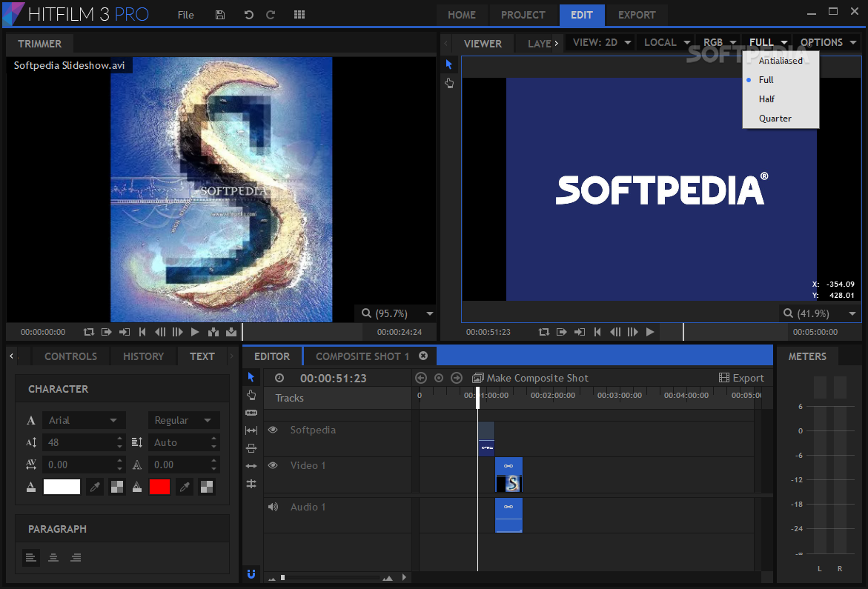
Task: Align paragraph text left
Action: pos(31,557)
